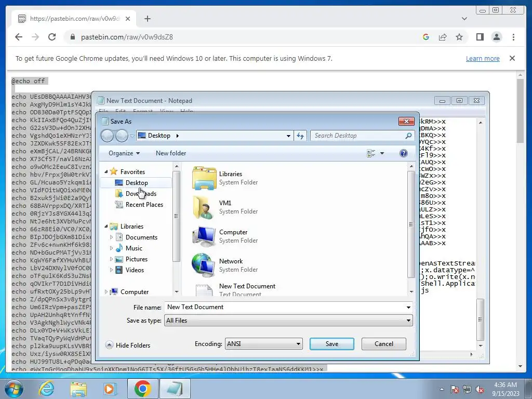Collapse the Favorites tree group
The height and width of the screenshot is (399, 532).
pos(106,171)
